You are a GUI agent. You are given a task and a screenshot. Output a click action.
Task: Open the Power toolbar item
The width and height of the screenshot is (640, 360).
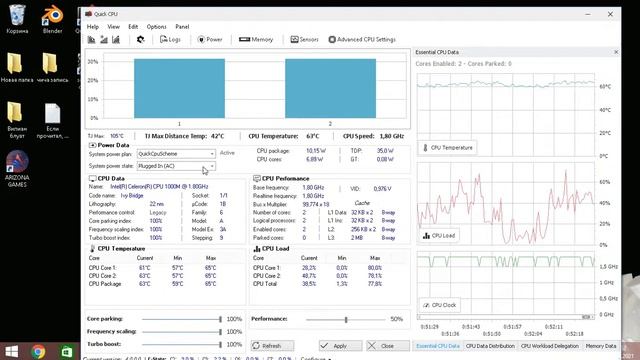(x=210, y=40)
